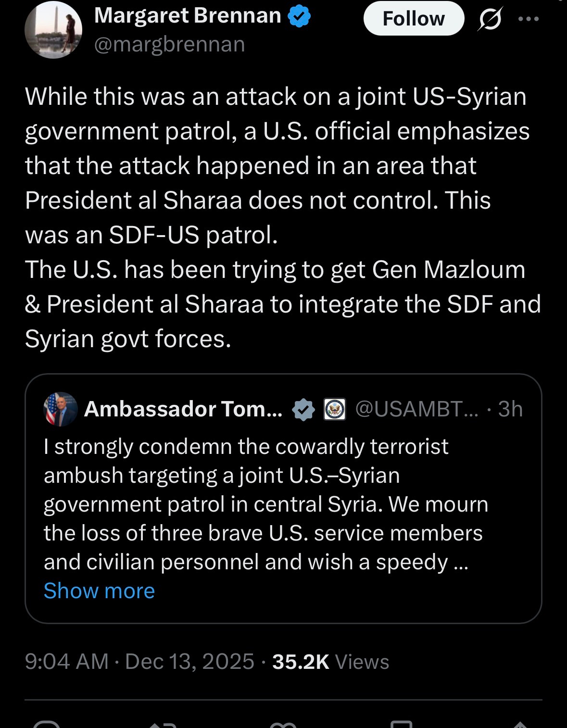Open the 35.2K Views count
567x728 pixels.
tap(330, 662)
